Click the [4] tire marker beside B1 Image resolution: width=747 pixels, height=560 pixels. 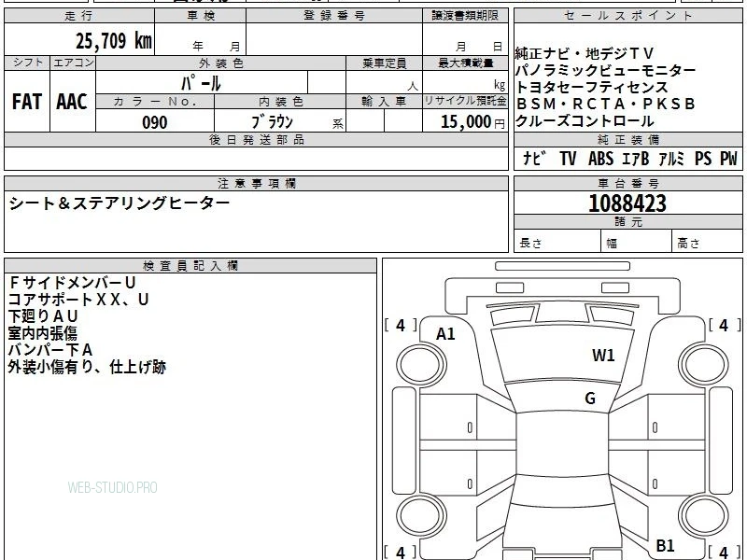725,553
